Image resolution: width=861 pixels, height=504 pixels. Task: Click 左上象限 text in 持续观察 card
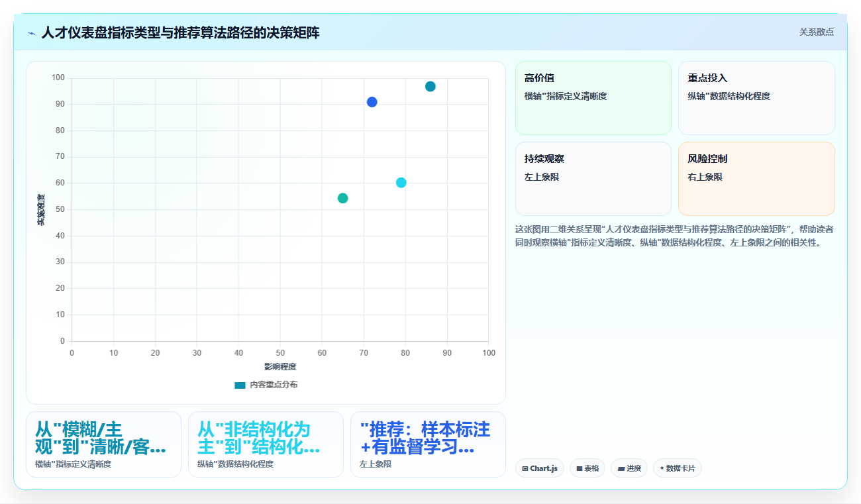pos(542,177)
